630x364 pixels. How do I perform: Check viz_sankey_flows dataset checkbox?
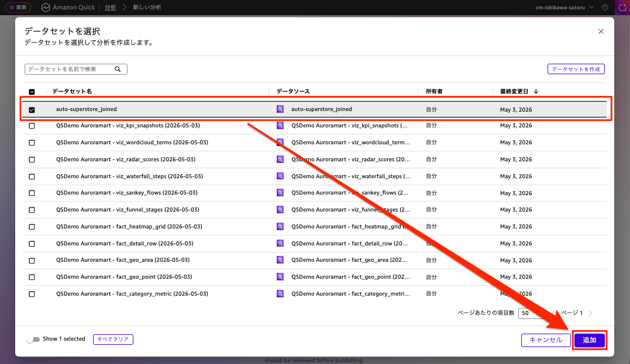coord(32,193)
